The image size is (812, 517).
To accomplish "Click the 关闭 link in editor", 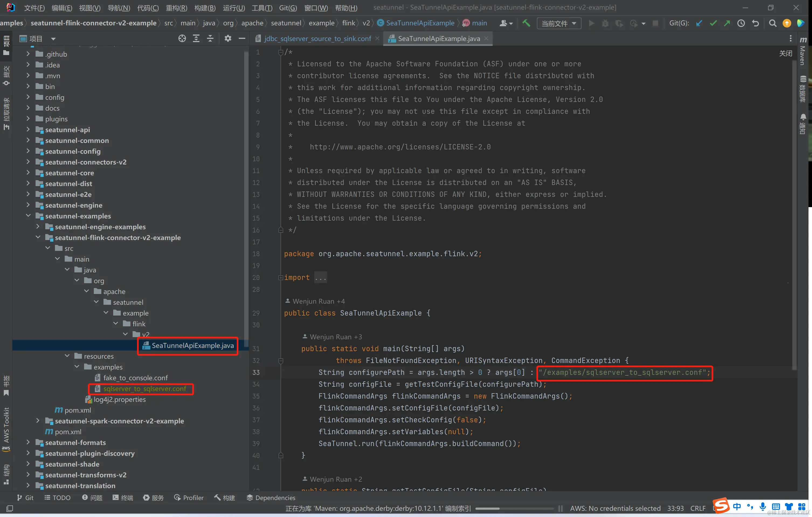I will click(785, 53).
